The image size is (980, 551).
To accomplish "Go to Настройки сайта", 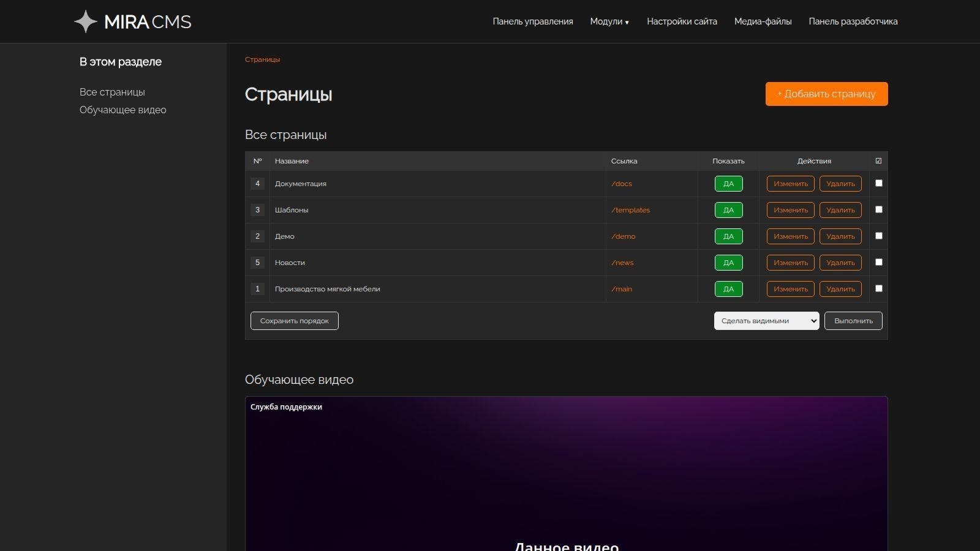I will (x=682, y=21).
